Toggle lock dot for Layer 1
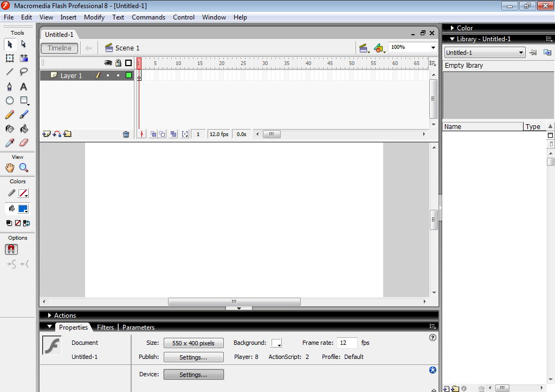 [118, 75]
